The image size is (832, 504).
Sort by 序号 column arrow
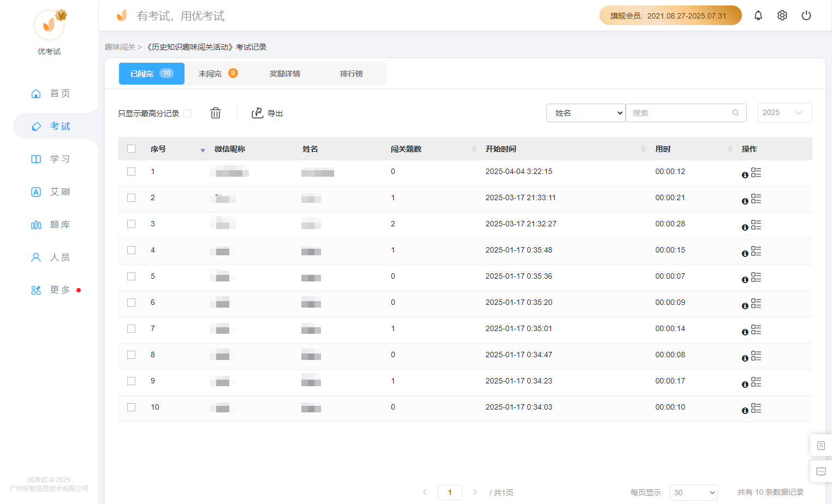[x=203, y=150]
